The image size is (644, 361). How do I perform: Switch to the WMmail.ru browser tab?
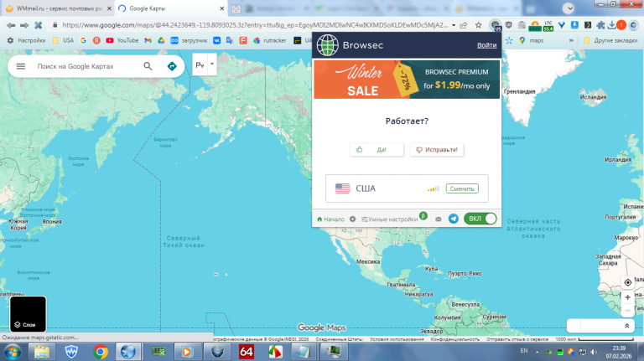click(x=59, y=8)
